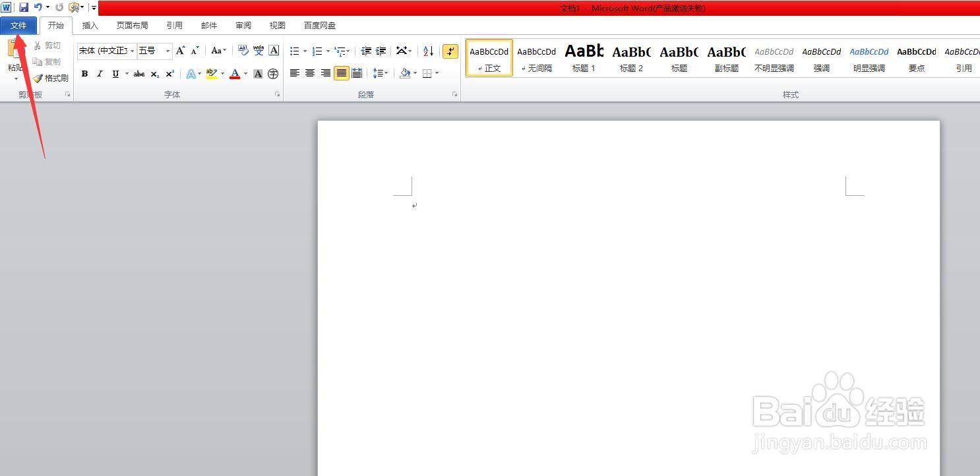Toggle Bold formatting
This screenshot has height=476, width=980.
(x=84, y=74)
